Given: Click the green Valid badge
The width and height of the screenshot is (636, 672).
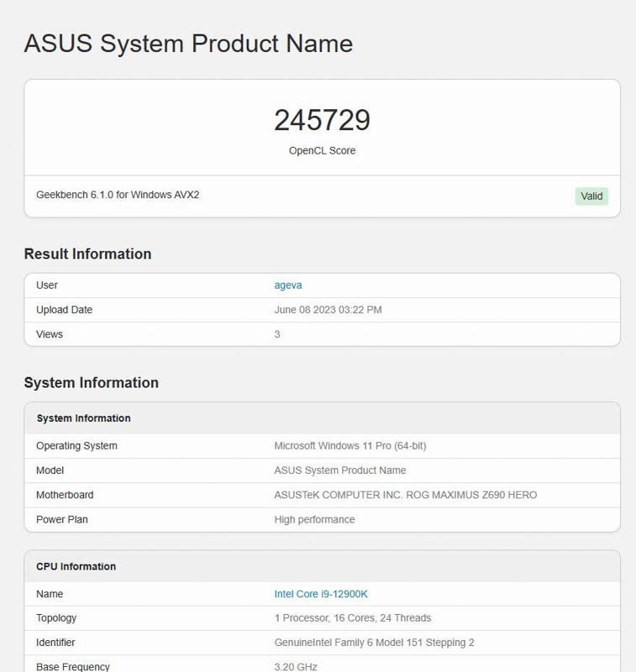Looking at the screenshot, I should (591, 197).
